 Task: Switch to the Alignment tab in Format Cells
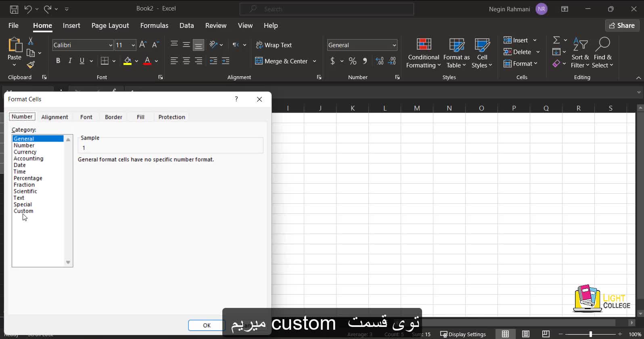click(x=54, y=117)
